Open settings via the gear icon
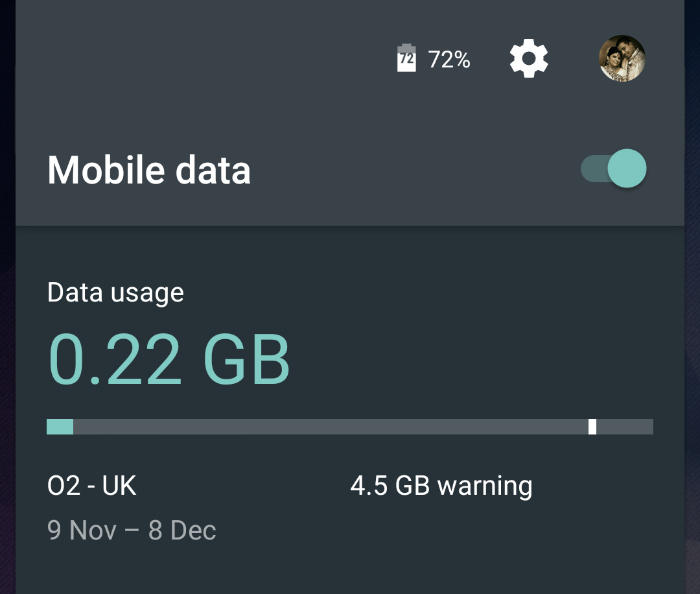 click(x=529, y=58)
